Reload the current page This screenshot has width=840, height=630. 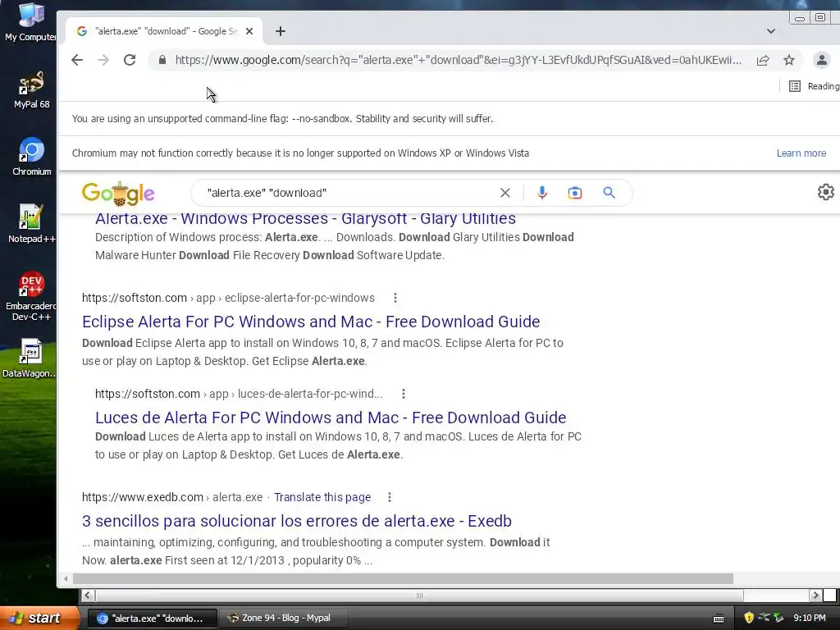click(130, 60)
